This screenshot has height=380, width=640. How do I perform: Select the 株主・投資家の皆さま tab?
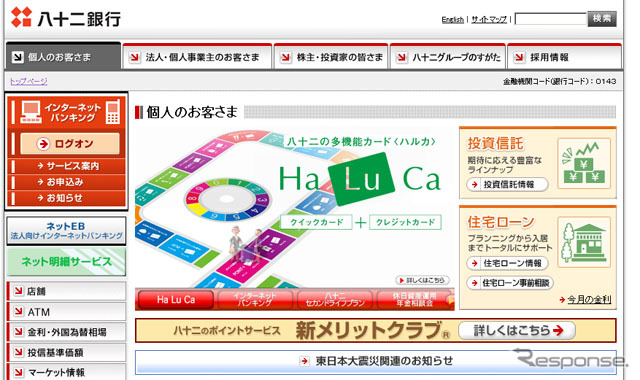pyautogui.click(x=331, y=57)
